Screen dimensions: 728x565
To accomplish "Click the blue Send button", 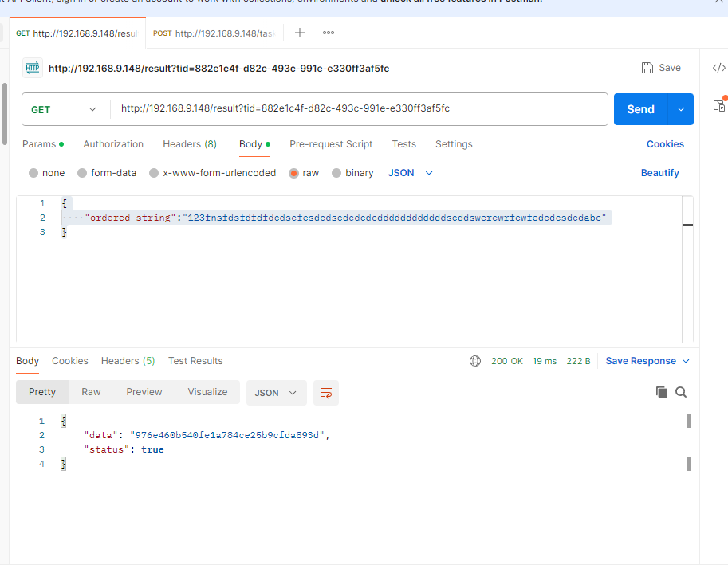I will coord(641,109).
